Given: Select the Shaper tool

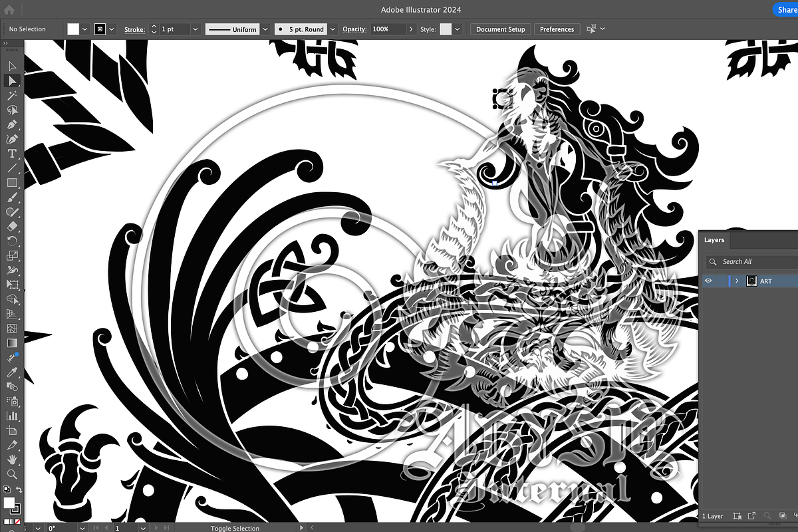Looking at the screenshot, I should tap(12, 212).
